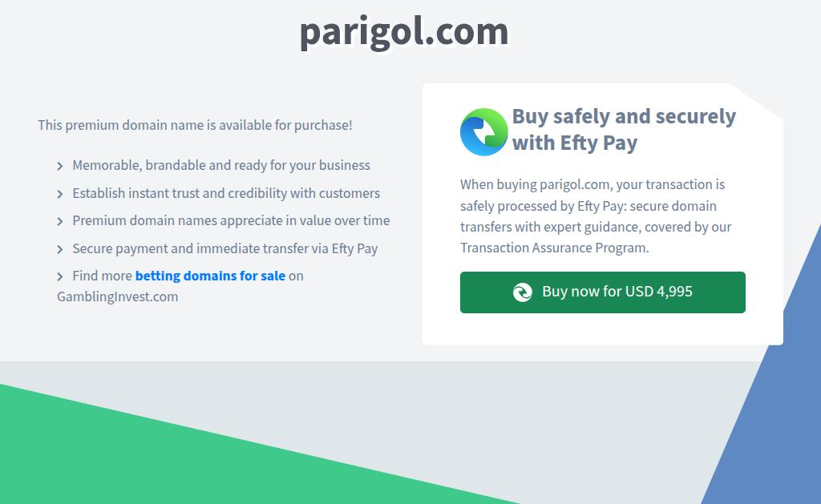Viewport: 821px width, 504px height.
Task: Click the Transaction Assurance Program paragraph
Action: tap(596, 216)
